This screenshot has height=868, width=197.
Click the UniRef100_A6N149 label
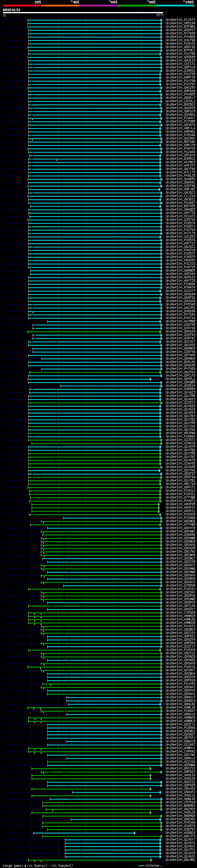pos(180,799)
